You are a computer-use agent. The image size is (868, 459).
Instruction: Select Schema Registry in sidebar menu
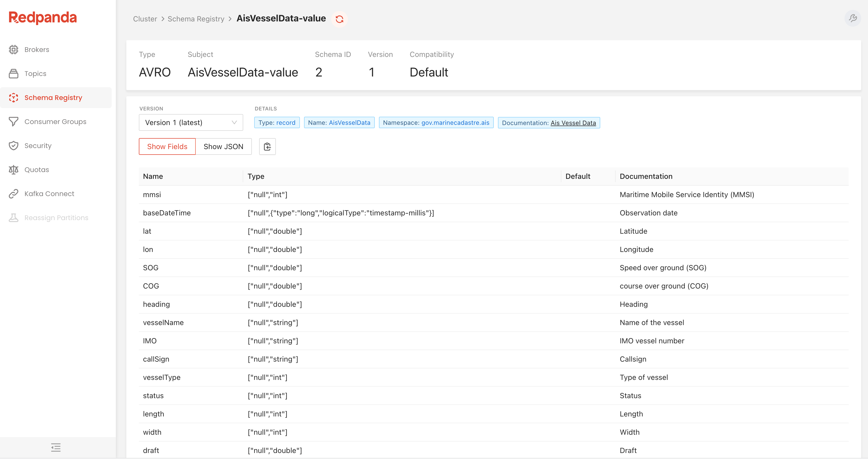pyautogui.click(x=53, y=98)
